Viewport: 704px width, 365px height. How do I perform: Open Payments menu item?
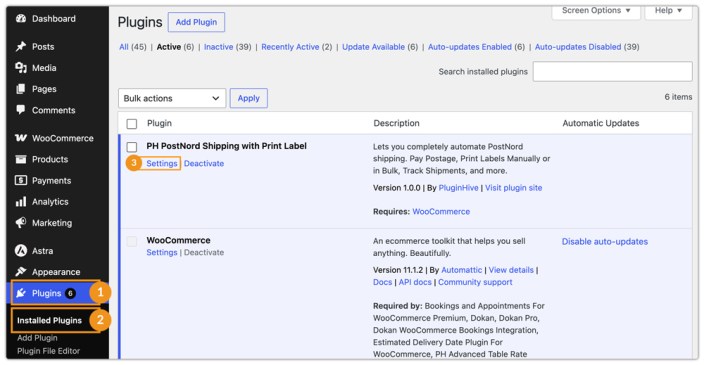51,180
